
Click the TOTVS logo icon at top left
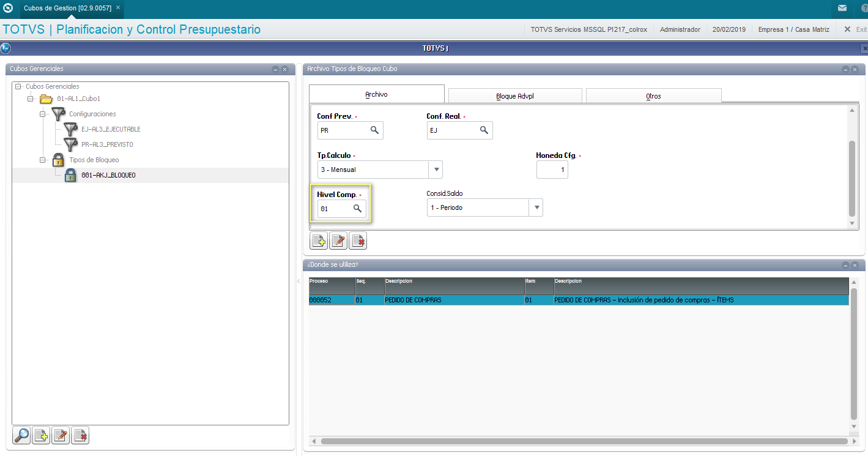click(x=8, y=9)
